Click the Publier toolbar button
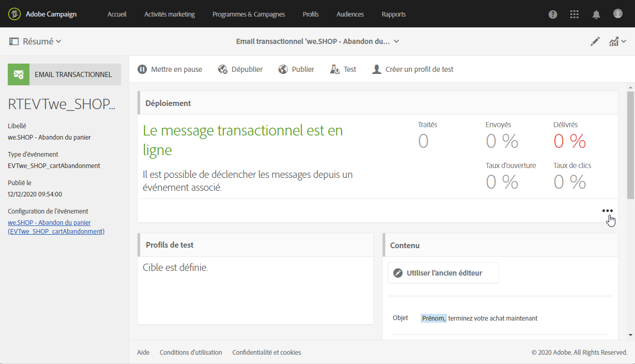Image resolution: width=635 pixels, height=364 pixels. [x=296, y=69]
